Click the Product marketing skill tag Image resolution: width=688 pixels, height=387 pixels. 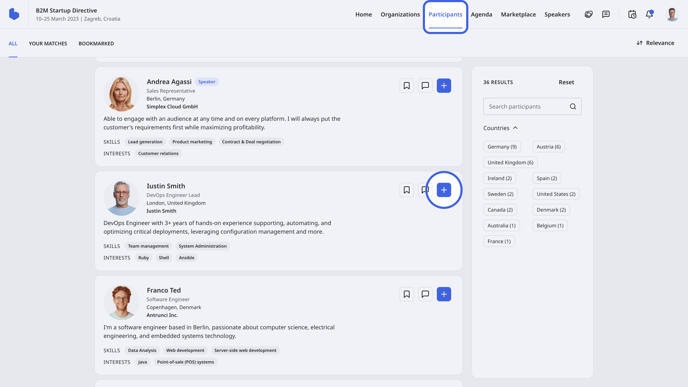click(192, 142)
